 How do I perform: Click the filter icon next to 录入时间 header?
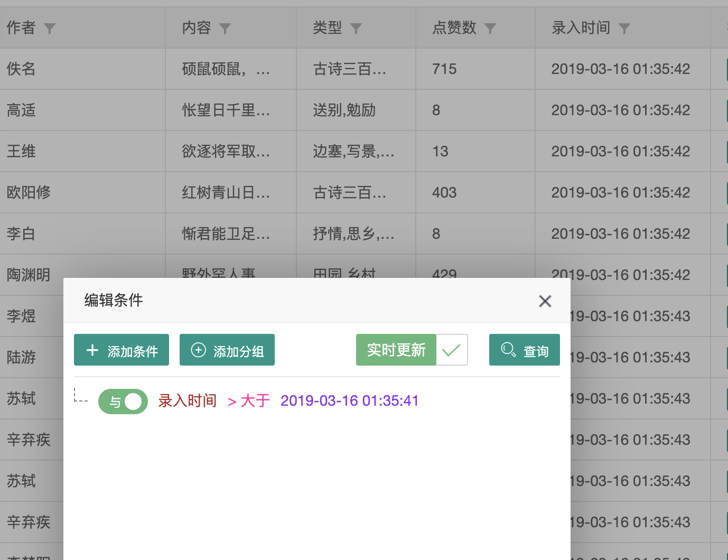click(x=625, y=29)
